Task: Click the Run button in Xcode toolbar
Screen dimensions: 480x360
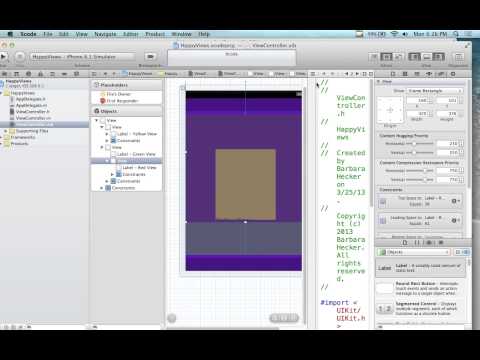Action: coord(4,57)
